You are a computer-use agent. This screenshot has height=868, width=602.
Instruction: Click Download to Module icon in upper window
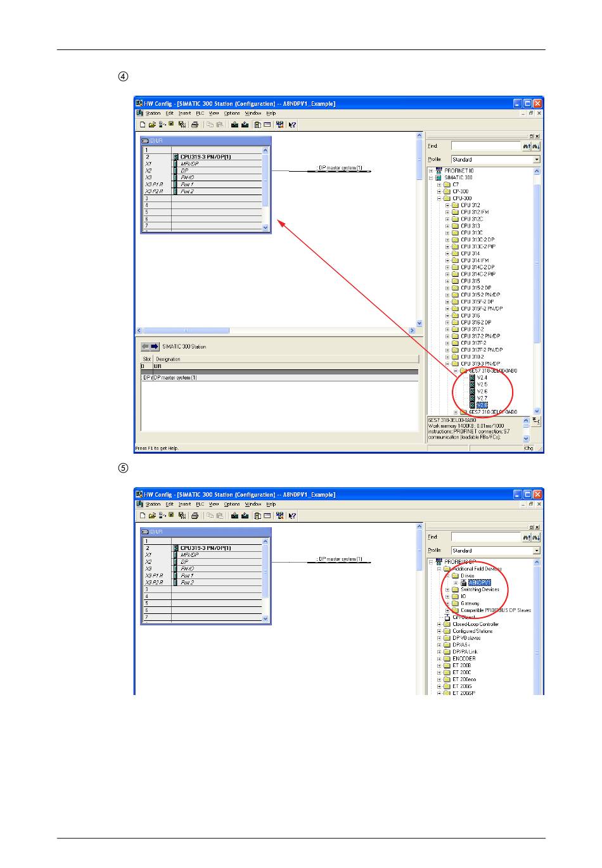click(234, 125)
